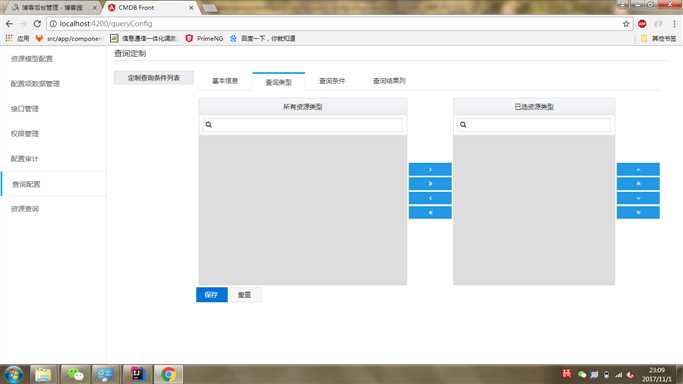Viewport: 683px width, 384px height.
Task: Open 接口管理 in the sidebar
Action: click(x=24, y=108)
